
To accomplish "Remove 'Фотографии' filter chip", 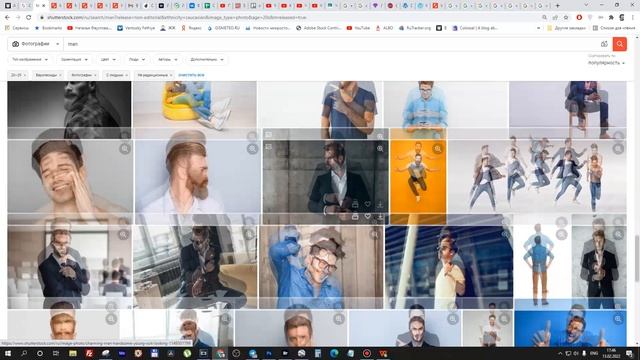I will coord(95,75).
